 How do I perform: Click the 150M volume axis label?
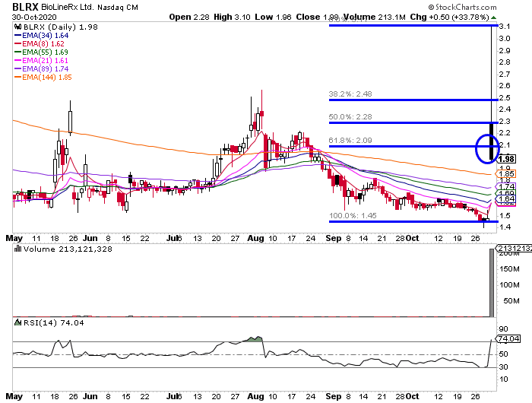click(x=509, y=269)
